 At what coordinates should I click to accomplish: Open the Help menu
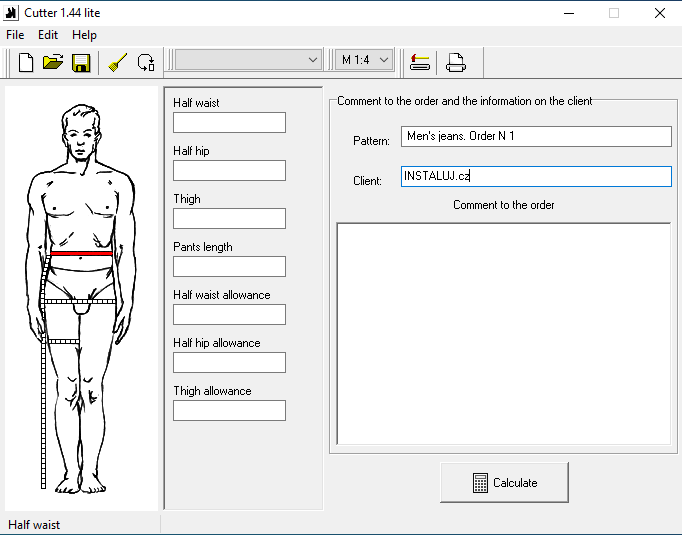click(x=84, y=35)
